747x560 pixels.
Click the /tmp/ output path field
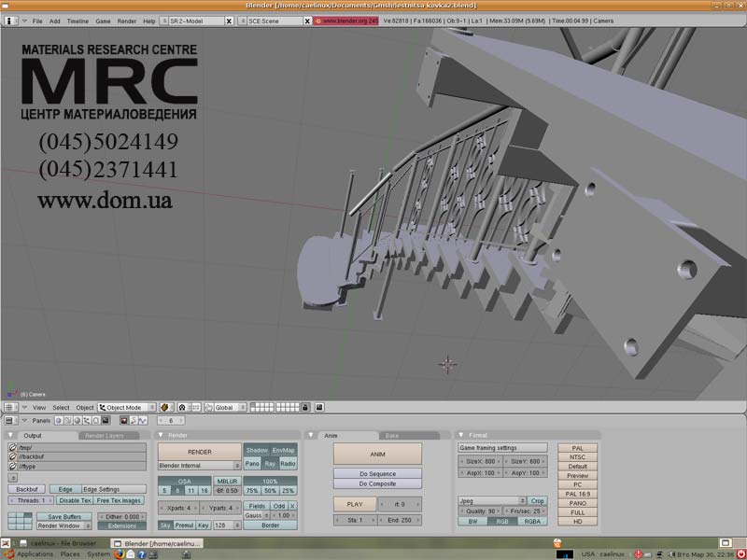[x=81, y=448]
